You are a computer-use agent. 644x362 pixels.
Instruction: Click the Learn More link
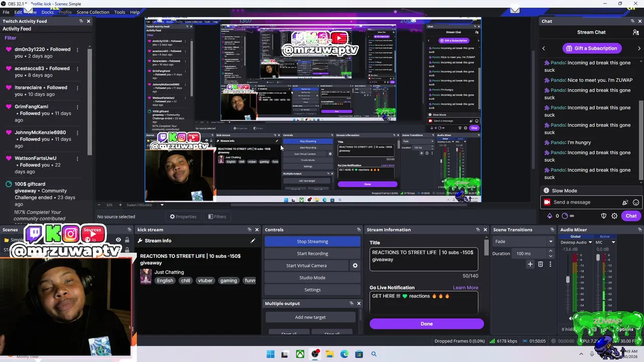point(465,288)
